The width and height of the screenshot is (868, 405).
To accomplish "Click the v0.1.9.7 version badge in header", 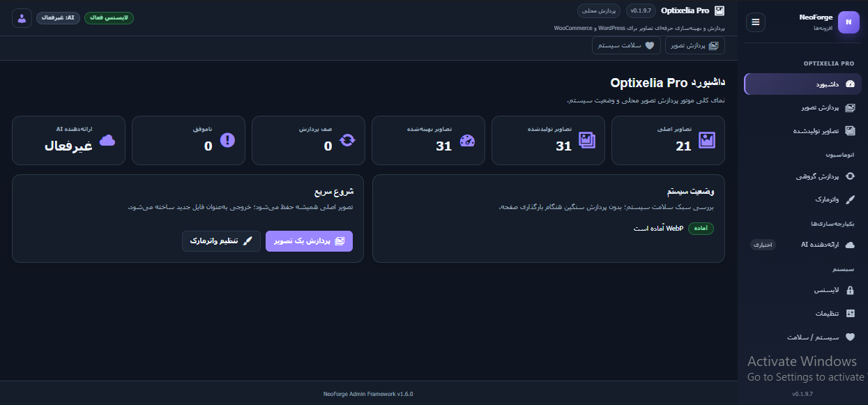I will [x=641, y=10].
